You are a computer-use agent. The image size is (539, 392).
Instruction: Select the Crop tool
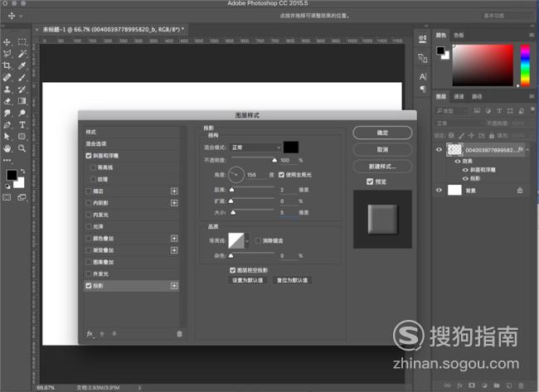[x=7, y=65]
